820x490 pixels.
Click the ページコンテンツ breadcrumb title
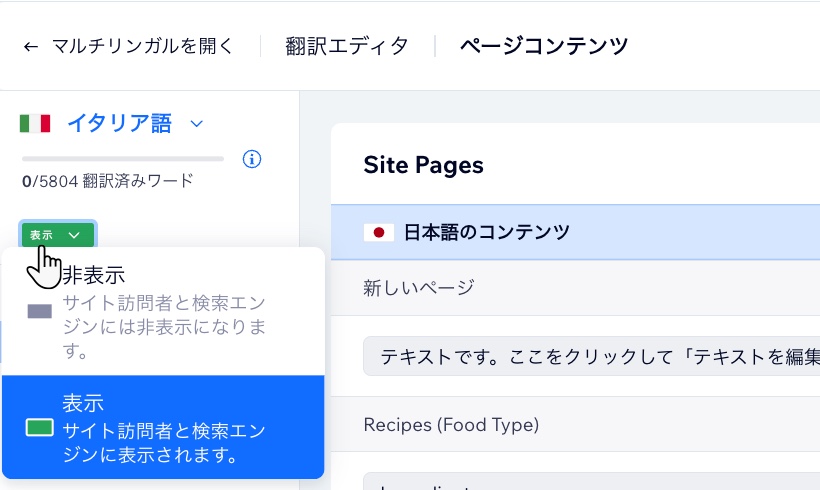tap(544, 46)
